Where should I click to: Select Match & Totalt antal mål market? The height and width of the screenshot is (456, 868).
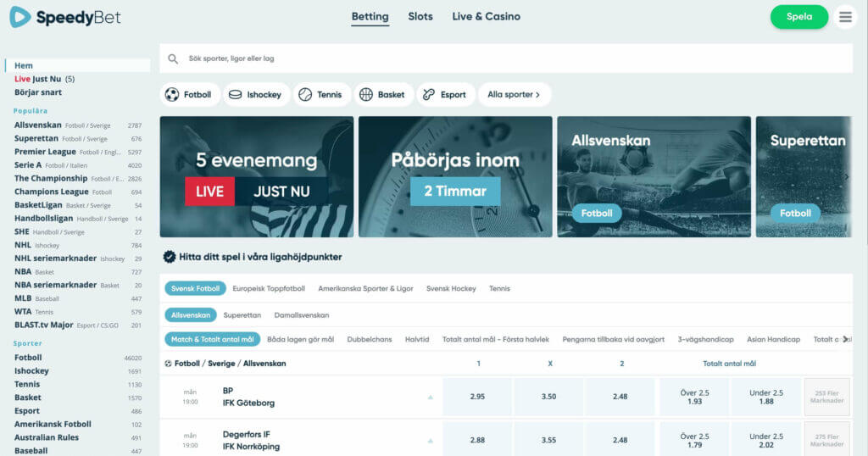[213, 339]
